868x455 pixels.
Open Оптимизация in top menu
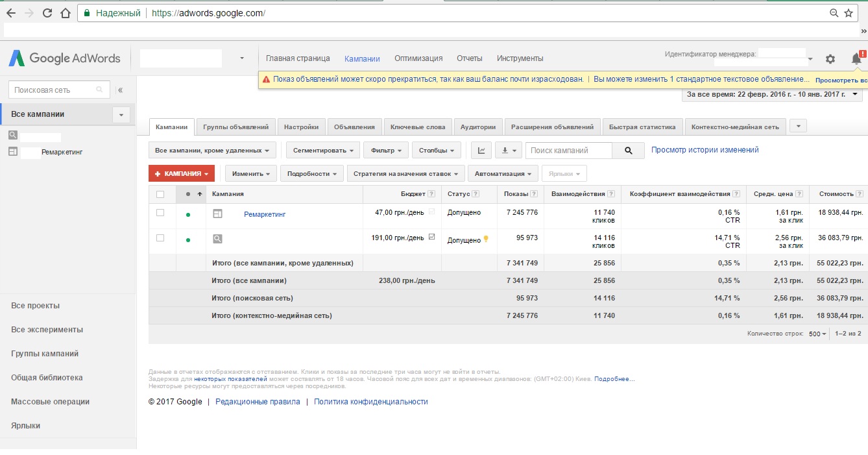418,58
